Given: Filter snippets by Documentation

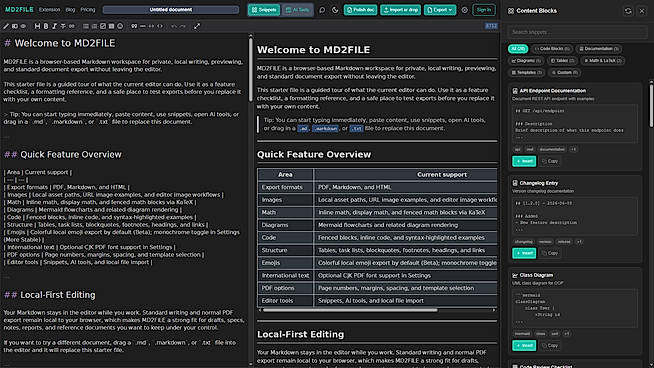Looking at the screenshot, I should pyautogui.click(x=599, y=49).
